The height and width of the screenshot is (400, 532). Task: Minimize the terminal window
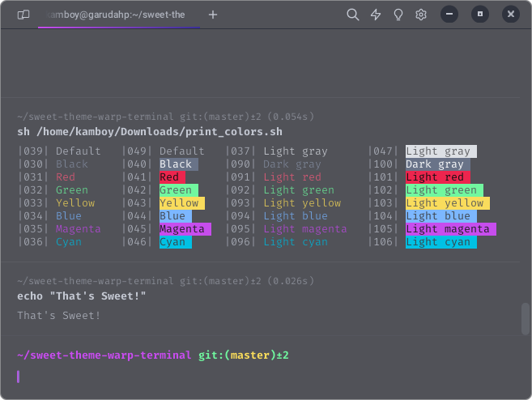tap(449, 15)
